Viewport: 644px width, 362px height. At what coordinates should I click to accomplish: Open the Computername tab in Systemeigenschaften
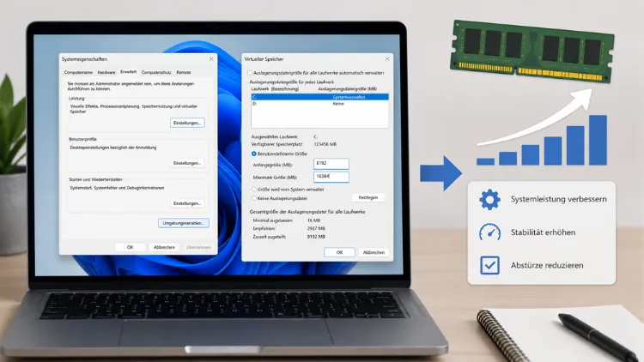pos(78,72)
